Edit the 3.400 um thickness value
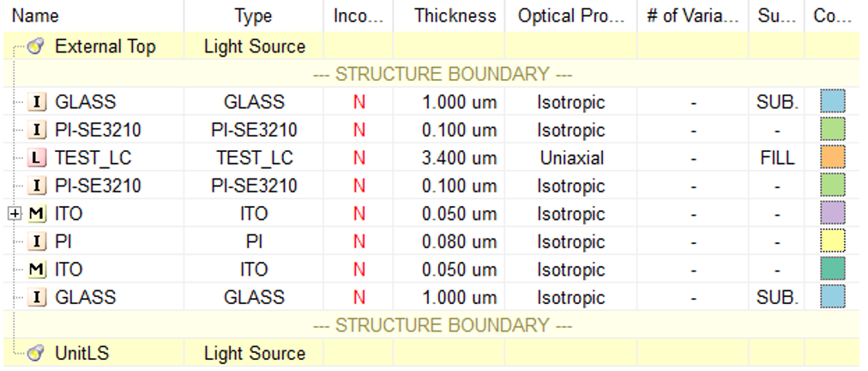868x371 pixels. pyautogui.click(x=459, y=158)
